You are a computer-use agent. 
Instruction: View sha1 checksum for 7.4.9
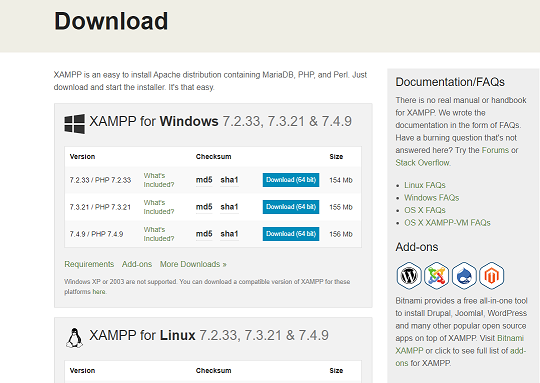(229, 234)
